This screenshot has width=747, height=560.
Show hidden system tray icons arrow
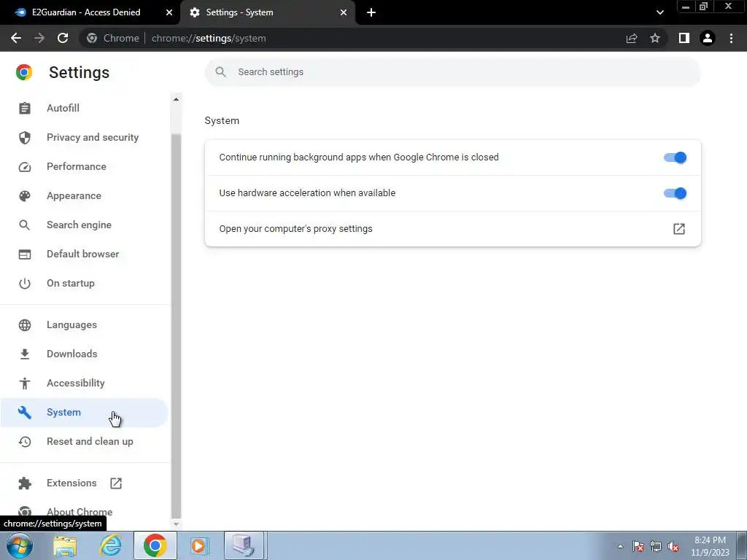[x=620, y=546]
